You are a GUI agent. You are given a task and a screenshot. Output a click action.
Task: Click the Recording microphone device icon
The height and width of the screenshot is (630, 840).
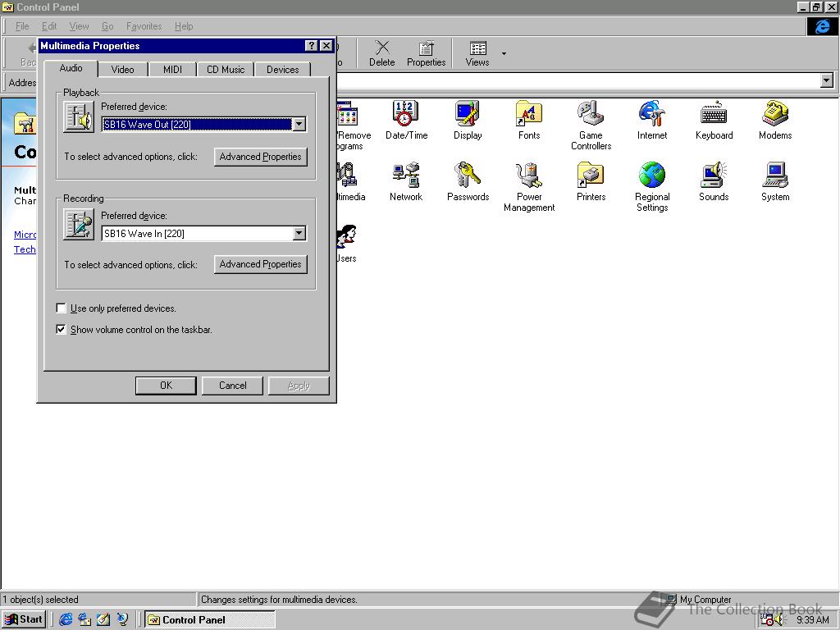tap(79, 225)
